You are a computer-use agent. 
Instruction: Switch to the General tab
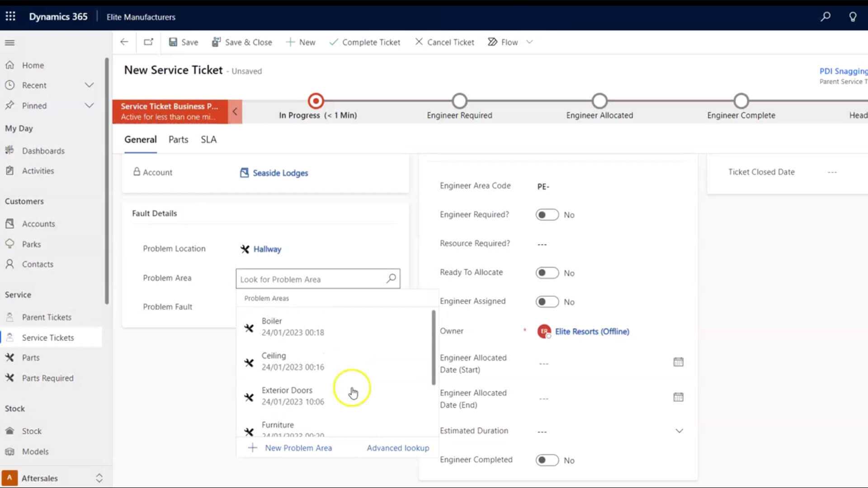click(140, 140)
